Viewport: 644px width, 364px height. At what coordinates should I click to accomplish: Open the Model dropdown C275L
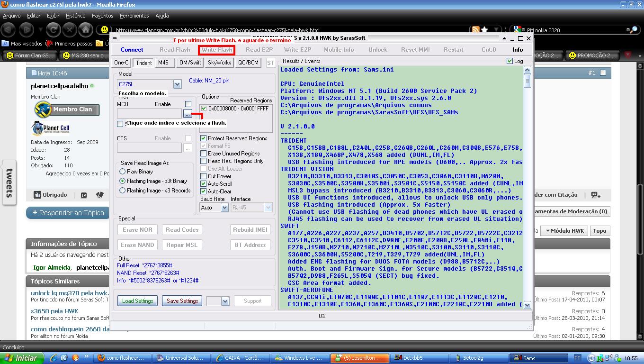tap(177, 84)
